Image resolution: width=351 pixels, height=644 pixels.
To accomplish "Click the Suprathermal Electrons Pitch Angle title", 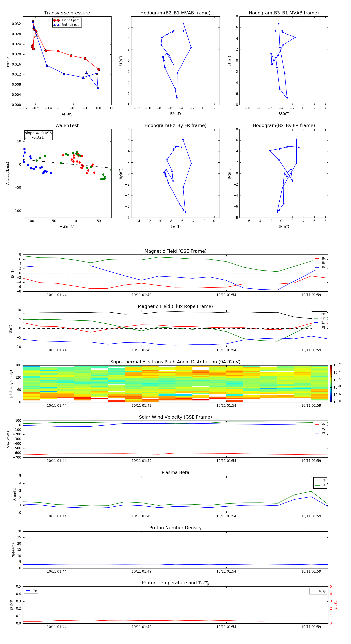I will 175,362.
